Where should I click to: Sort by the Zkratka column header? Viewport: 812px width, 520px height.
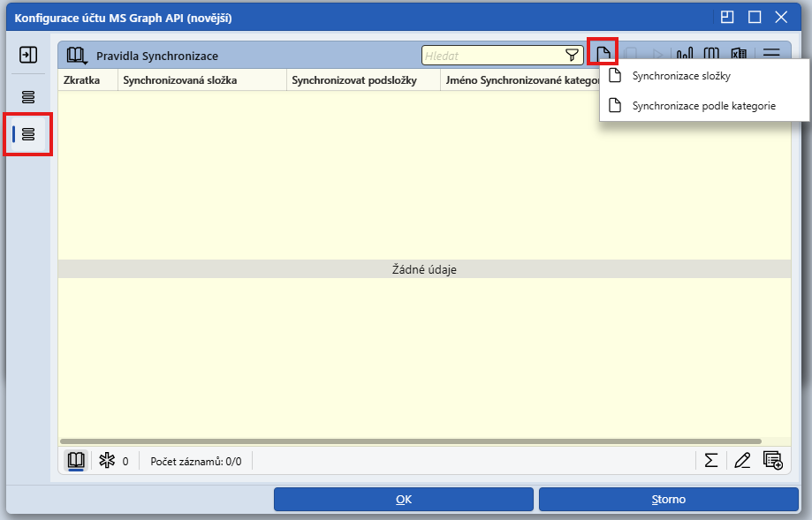point(88,80)
